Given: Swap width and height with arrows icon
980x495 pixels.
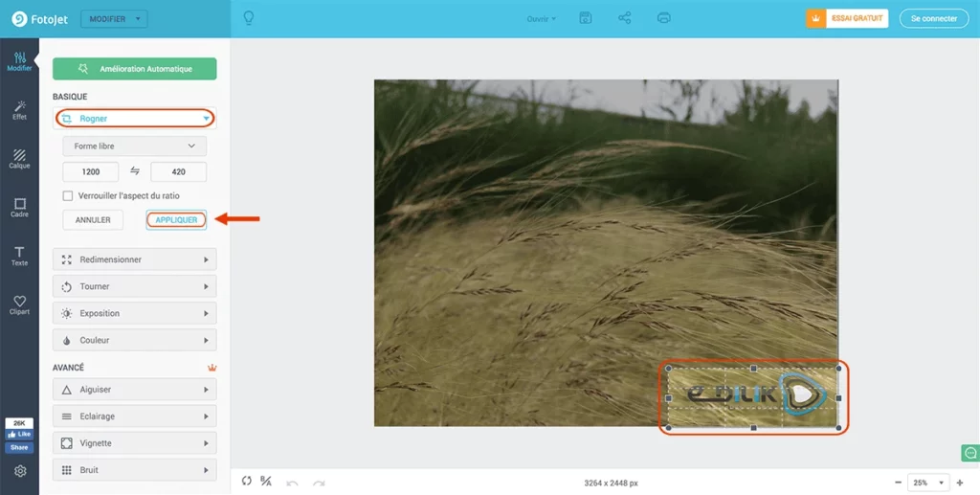Looking at the screenshot, I should pyautogui.click(x=135, y=171).
